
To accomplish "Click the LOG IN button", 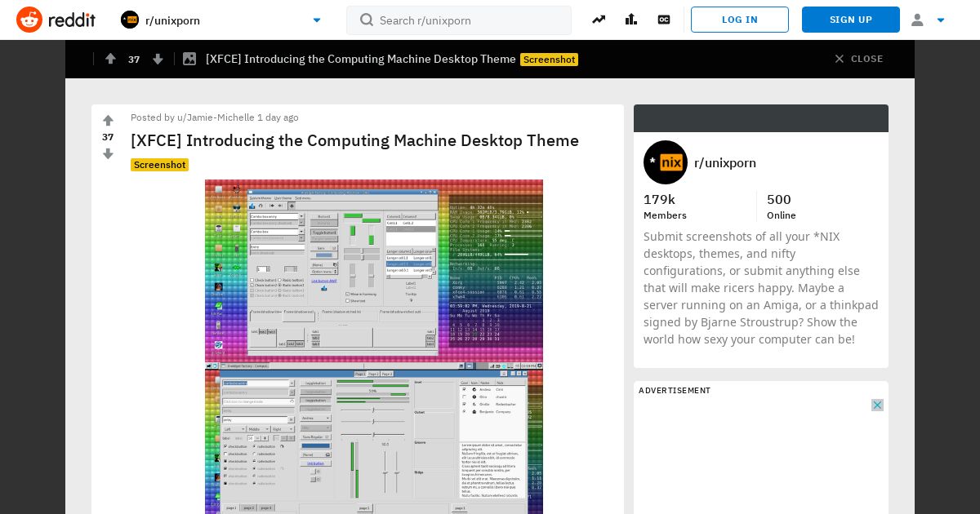I will [740, 20].
